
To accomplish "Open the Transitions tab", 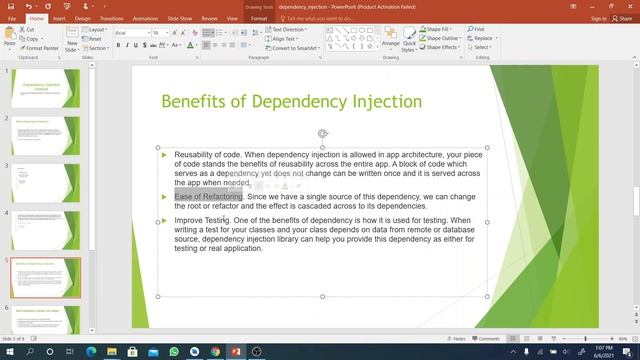I will click(111, 18).
